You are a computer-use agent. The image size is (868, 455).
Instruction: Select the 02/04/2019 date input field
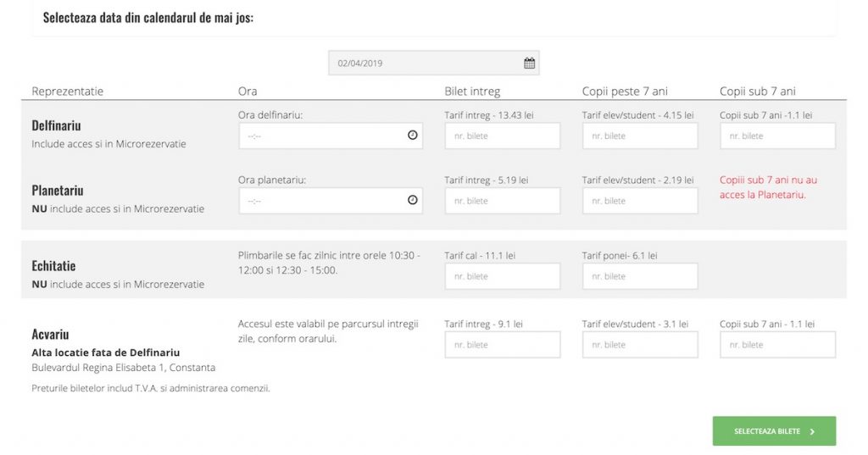433,63
